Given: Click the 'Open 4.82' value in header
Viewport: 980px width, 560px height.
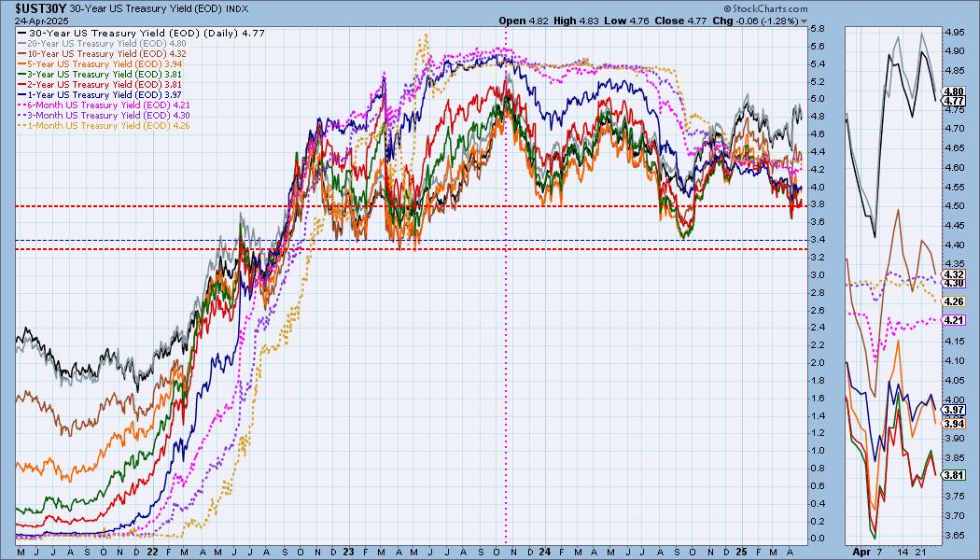Looking at the screenshot, I should (524, 21).
